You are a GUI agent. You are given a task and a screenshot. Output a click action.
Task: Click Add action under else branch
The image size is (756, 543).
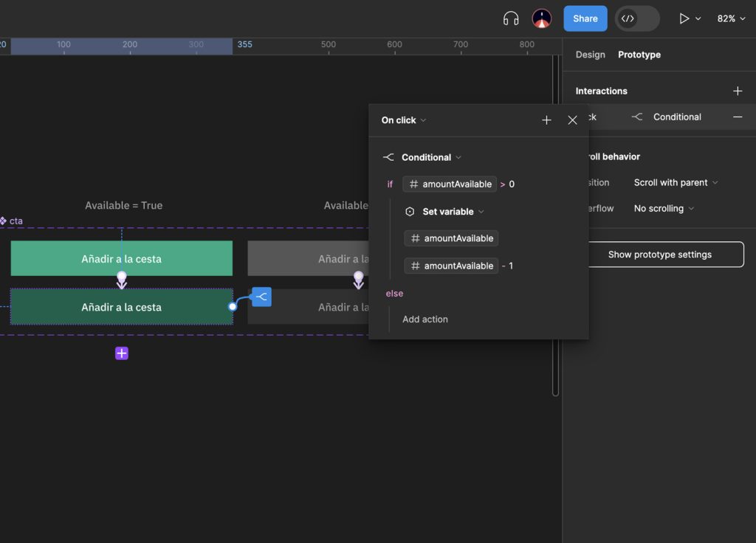[x=424, y=319]
